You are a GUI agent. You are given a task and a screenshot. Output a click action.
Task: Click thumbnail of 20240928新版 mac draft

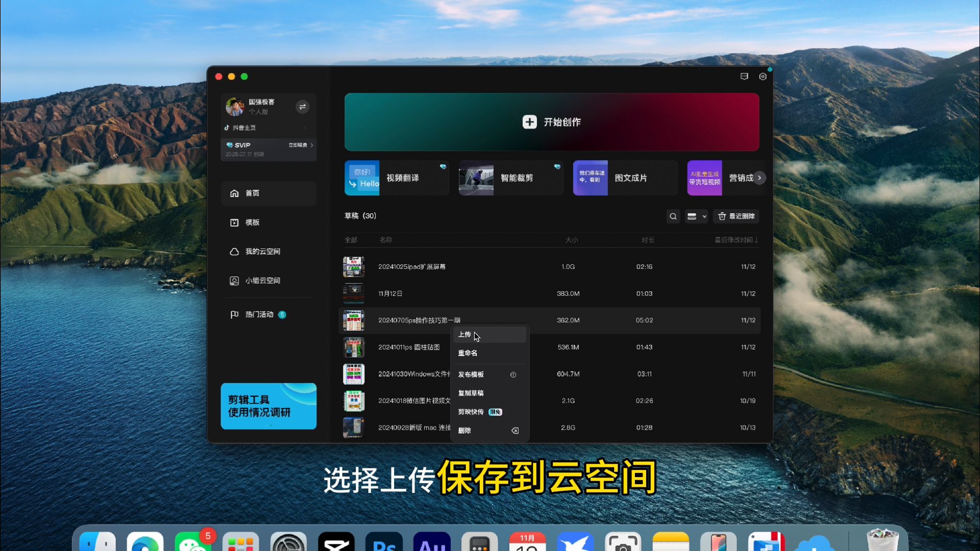[354, 428]
